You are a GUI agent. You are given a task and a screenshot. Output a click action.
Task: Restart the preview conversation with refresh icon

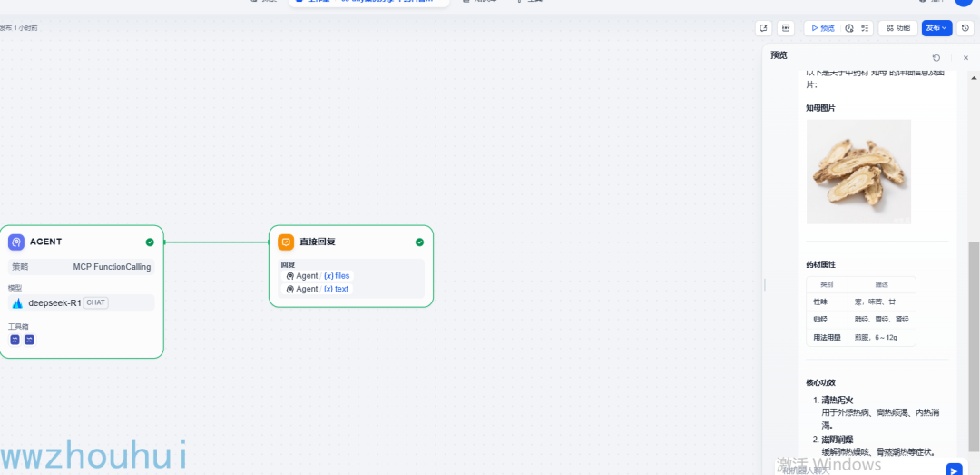(x=936, y=57)
